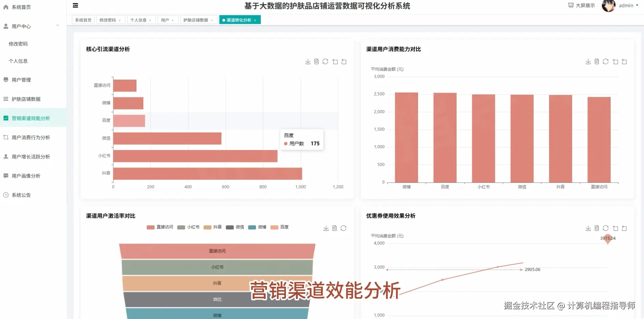Download 渠道用户消费能力对比 chart image
The height and width of the screenshot is (319, 644).
click(x=588, y=61)
